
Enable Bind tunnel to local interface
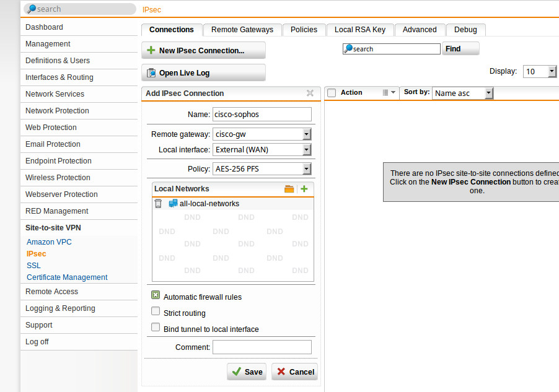(155, 327)
